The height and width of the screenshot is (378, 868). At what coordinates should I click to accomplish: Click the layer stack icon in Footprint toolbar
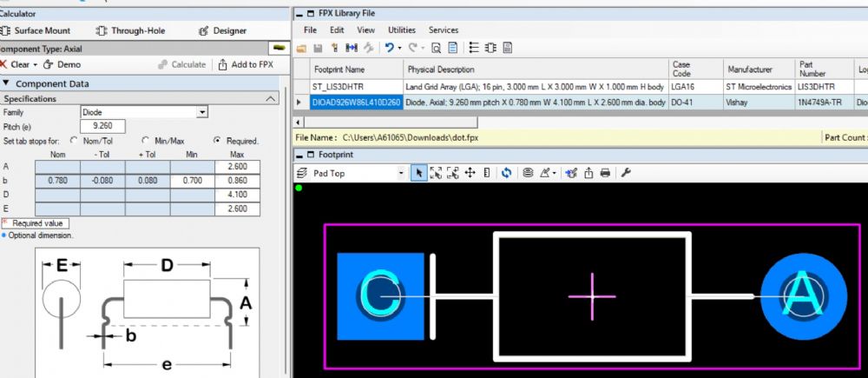(528, 173)
